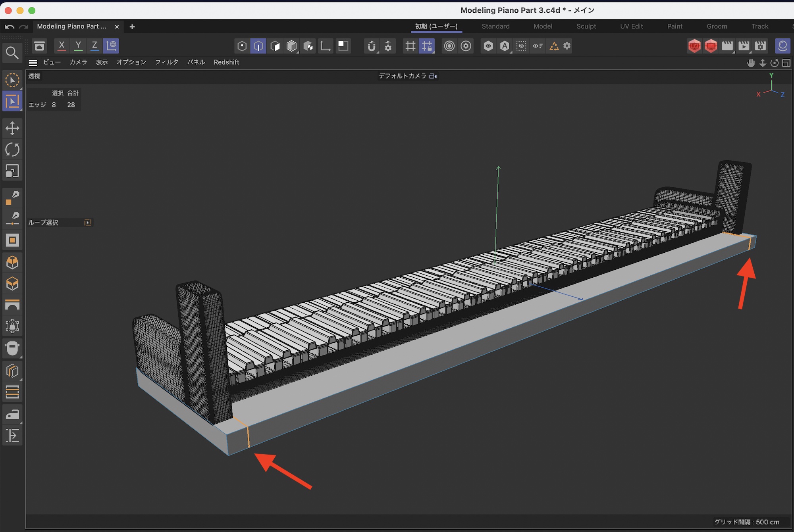
Task: Open the search magnifier tool
Action: (x=12, y=53)
